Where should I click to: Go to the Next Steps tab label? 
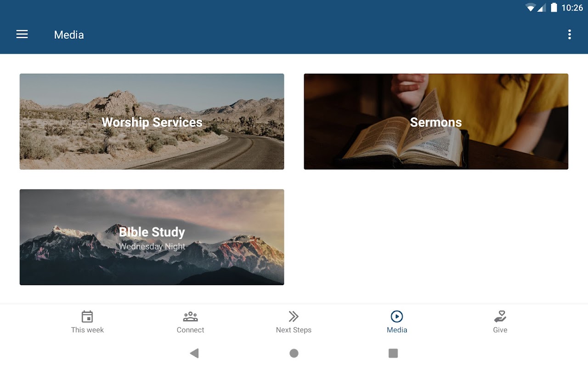click(294, 330)
